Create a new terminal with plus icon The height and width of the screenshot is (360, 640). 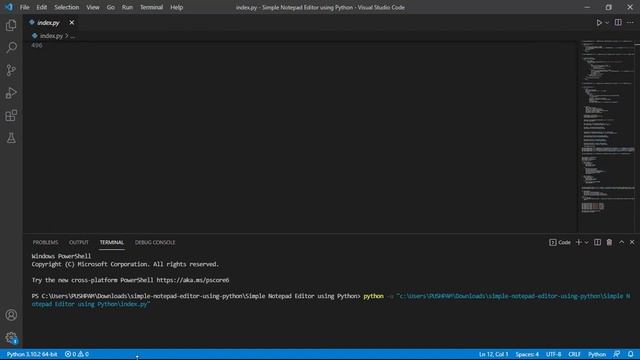pos(578,242)
